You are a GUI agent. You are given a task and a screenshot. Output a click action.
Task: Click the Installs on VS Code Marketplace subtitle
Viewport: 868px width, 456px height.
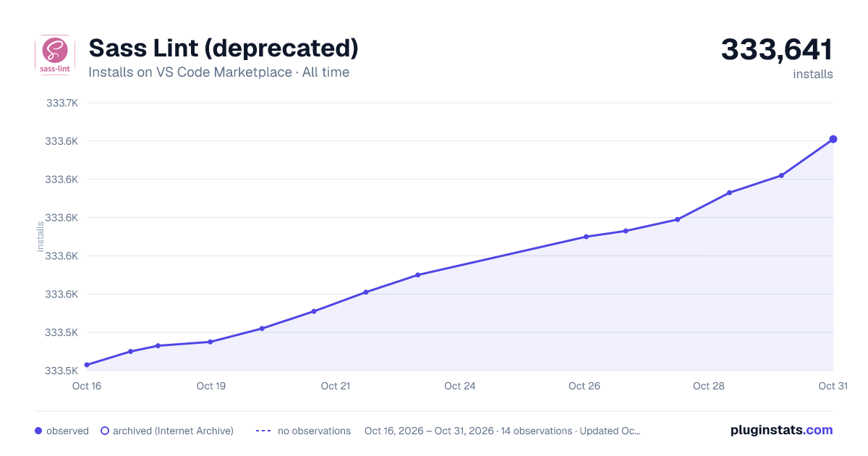point(218,72)
